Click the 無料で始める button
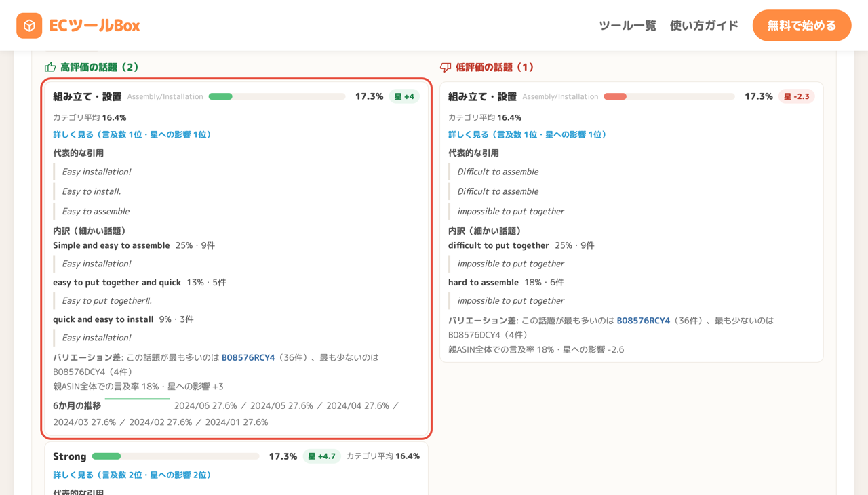The height and width of the screenshot is (495, 868). 802,26
